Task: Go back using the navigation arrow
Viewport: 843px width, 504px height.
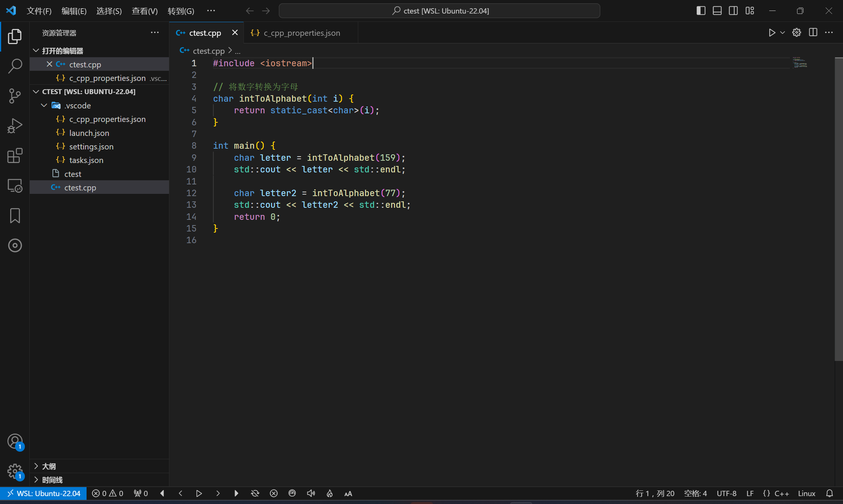Action: click(x=250, y=11)
